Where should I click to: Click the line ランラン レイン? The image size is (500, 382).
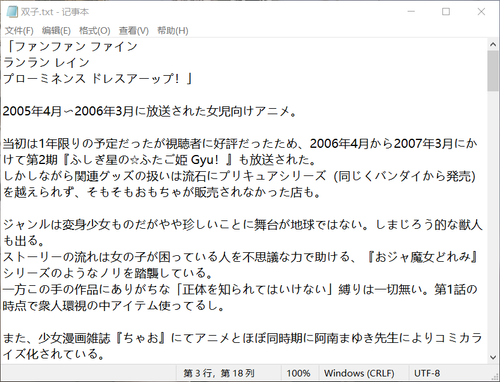coord(46,62)
